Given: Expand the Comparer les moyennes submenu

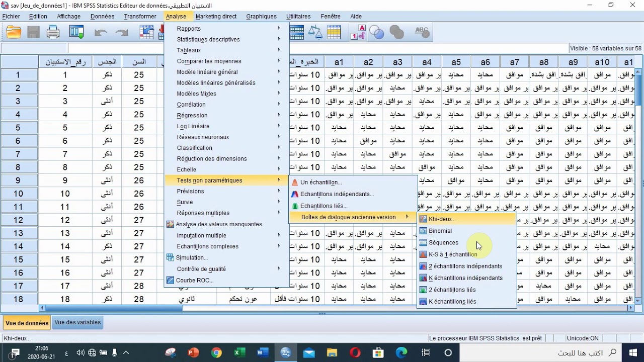Looking at the screenshot, I should pos(226,61).
